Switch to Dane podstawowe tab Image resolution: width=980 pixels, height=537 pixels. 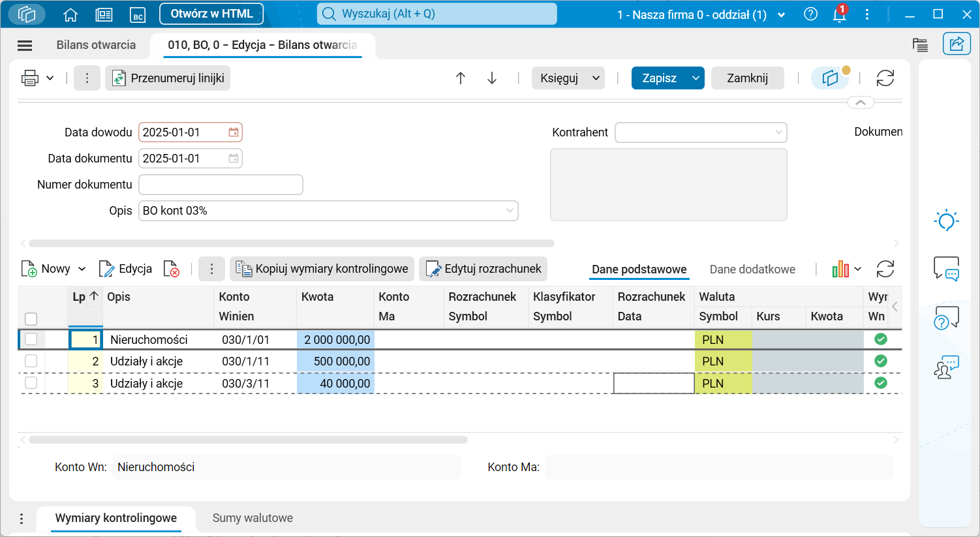click(639, 269)
